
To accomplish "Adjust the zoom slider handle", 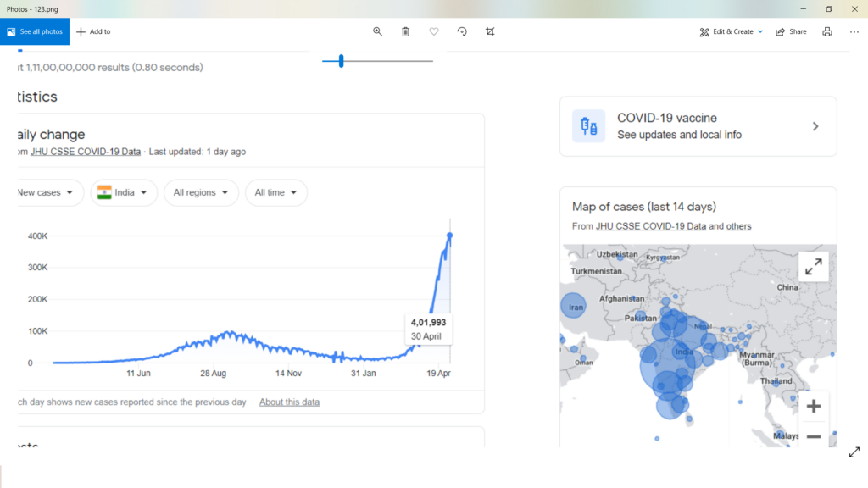I will 342,61.
